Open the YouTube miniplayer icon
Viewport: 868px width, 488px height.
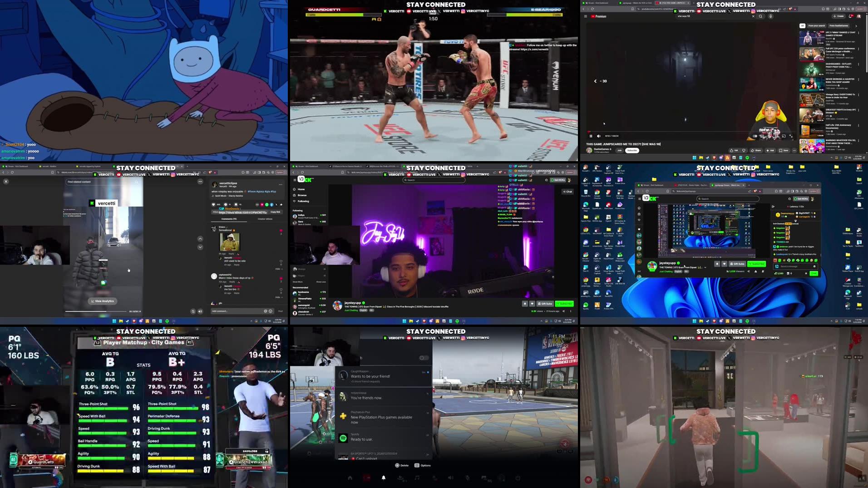click(x=784, y=136)
